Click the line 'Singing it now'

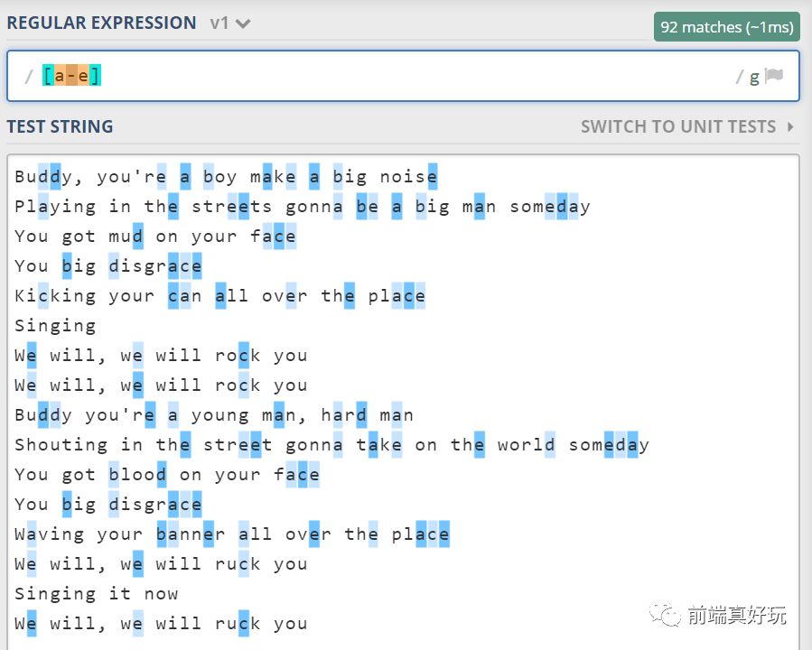point(97,594)
